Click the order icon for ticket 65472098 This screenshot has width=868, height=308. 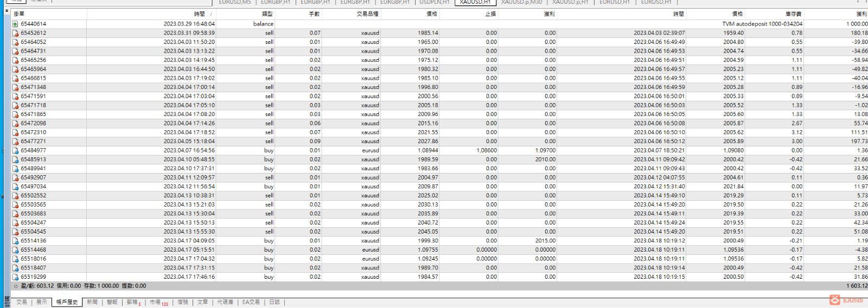pyautogui.click(x=16, y=123)
